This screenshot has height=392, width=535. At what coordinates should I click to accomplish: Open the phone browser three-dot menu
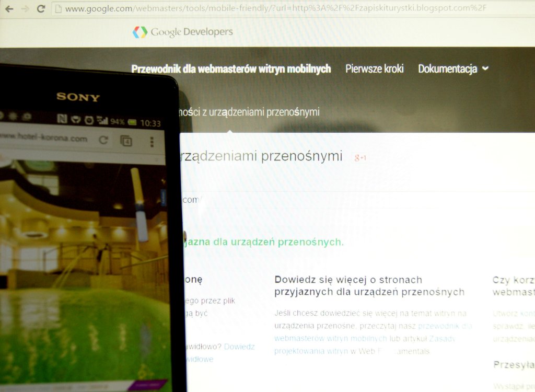click(152, 141)
